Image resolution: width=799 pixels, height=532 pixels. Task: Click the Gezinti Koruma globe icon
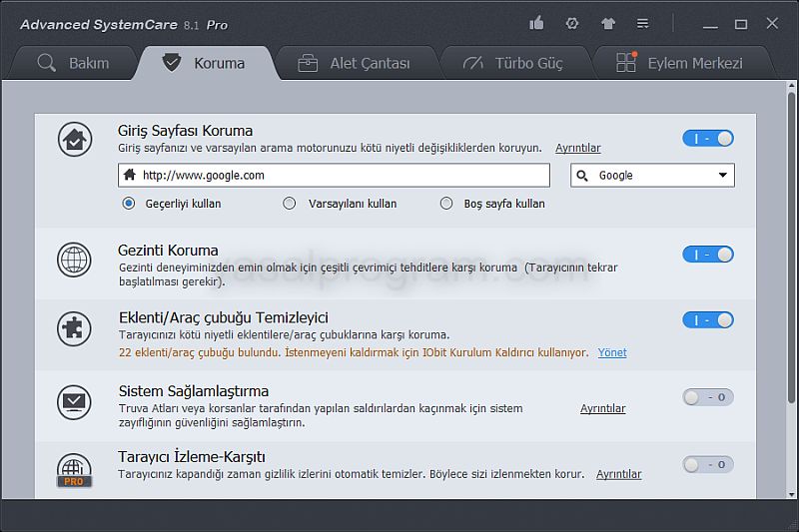[x=74, y=260]
